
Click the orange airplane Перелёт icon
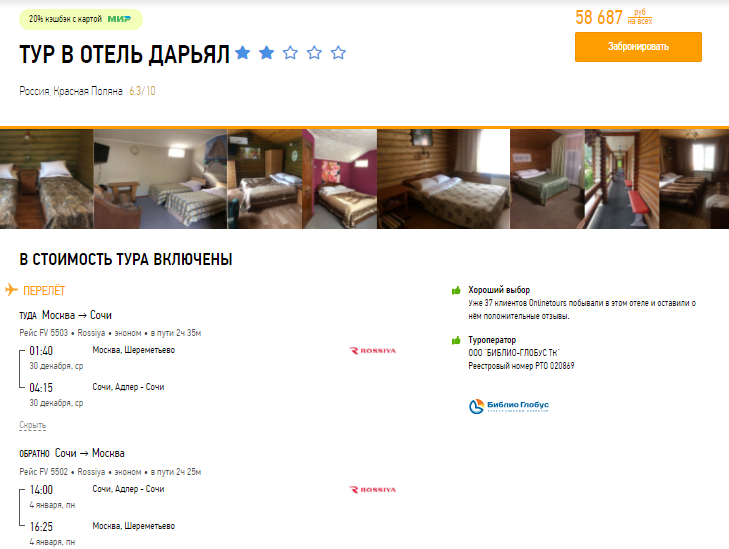pos(11,290)
